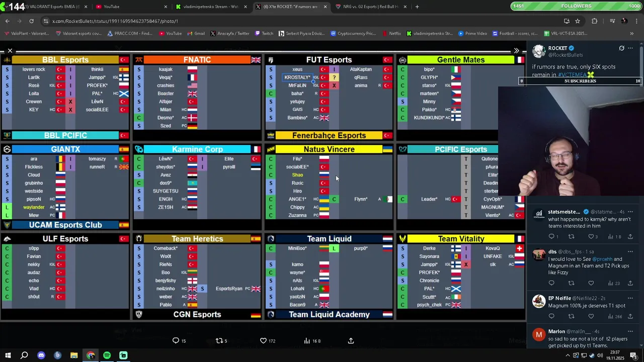Open the Football scores bookmark

pos(515,34)
